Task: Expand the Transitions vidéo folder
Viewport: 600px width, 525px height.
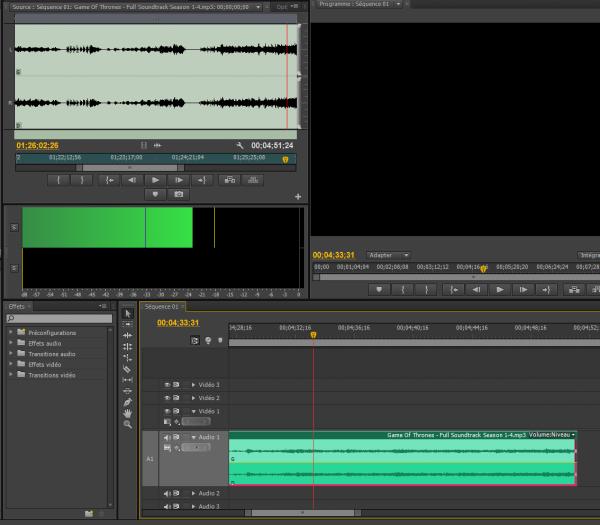Action: tap(11, 374)
